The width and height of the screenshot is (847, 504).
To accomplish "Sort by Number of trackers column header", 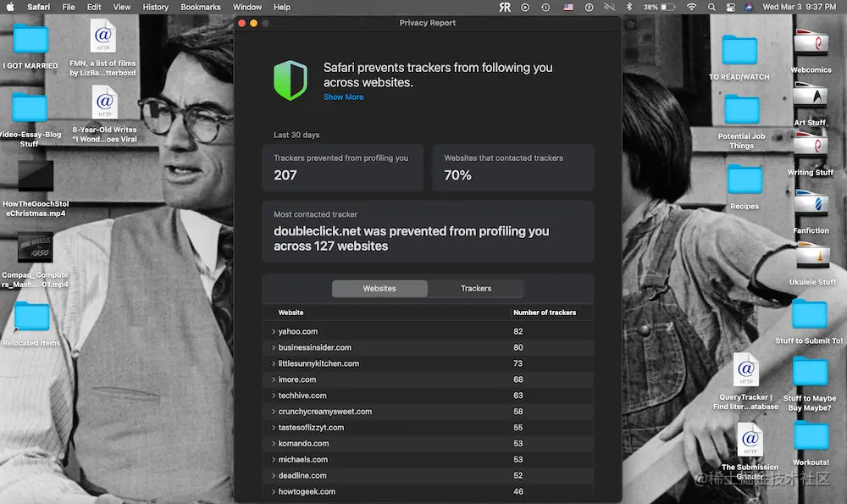I will tap(545, 313).
